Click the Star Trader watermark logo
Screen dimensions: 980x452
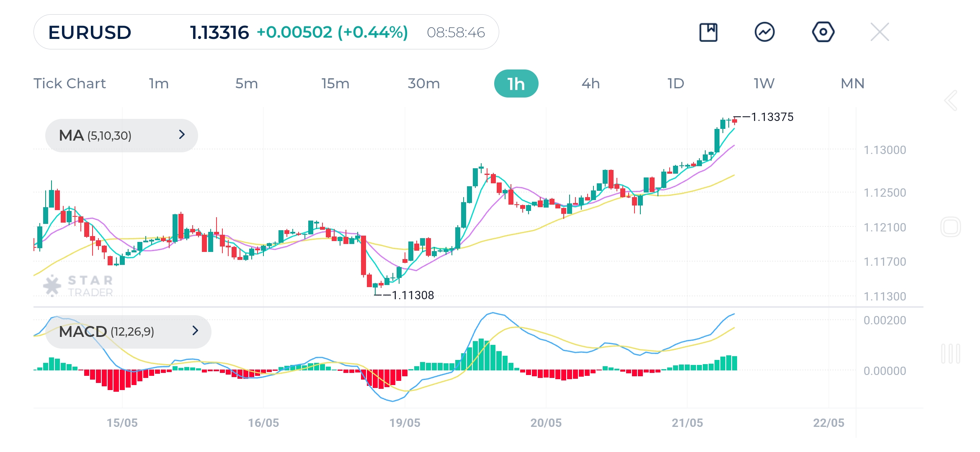click(78, 286)
